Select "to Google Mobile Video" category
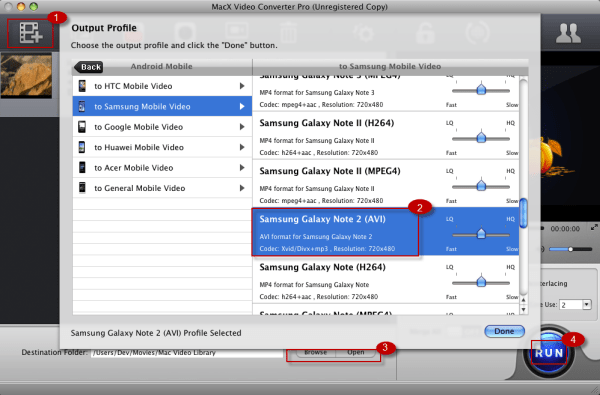Image resolution: width=600 pixels, height=395 pixels. (x=162, y=127)
